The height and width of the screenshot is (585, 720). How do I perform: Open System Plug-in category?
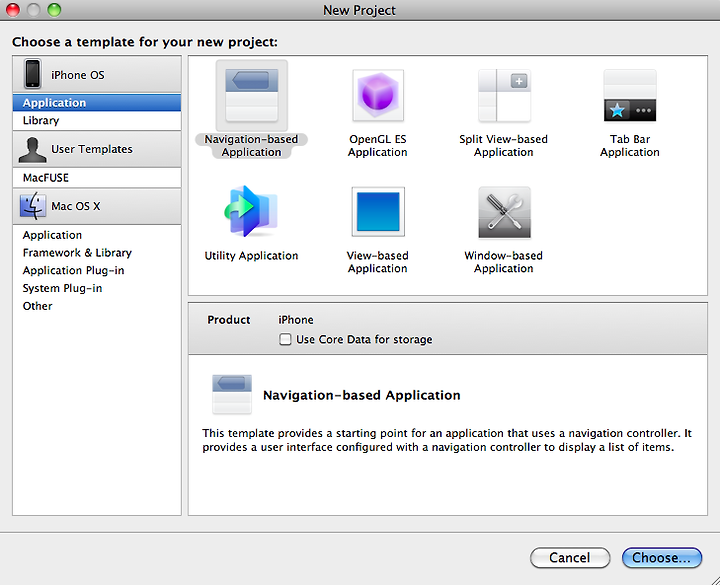97,288
